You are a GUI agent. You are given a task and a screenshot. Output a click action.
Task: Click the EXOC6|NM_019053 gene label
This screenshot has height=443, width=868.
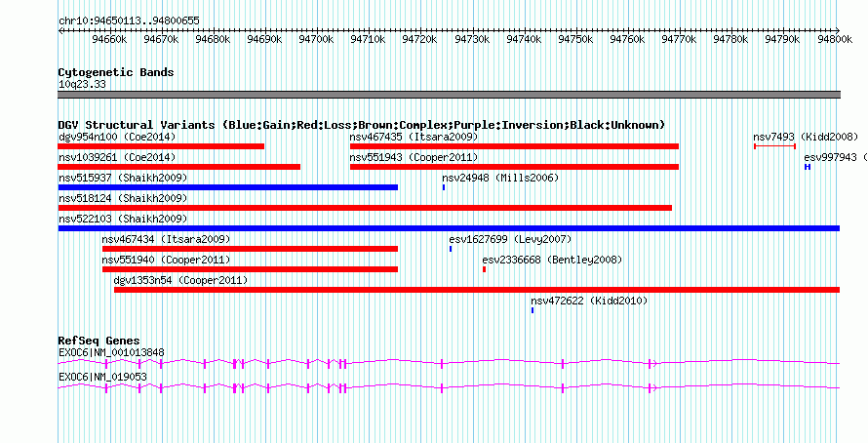point(102,377)
